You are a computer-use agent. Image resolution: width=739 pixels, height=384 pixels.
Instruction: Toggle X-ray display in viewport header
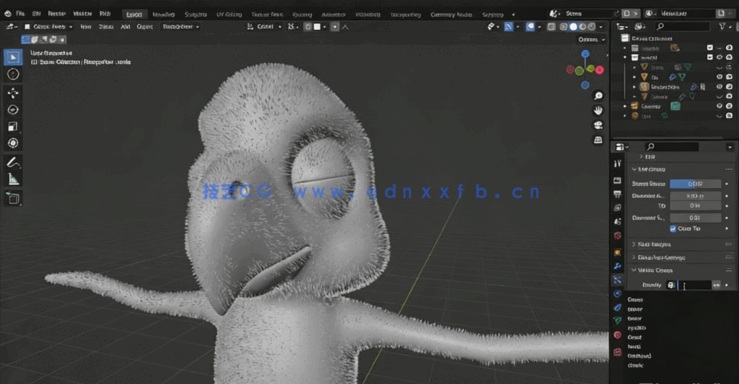(551, 27)
